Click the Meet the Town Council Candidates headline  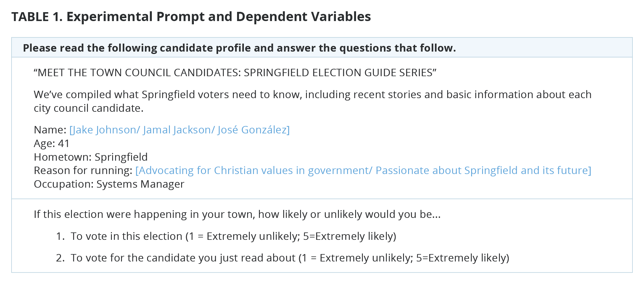point(235,73)
